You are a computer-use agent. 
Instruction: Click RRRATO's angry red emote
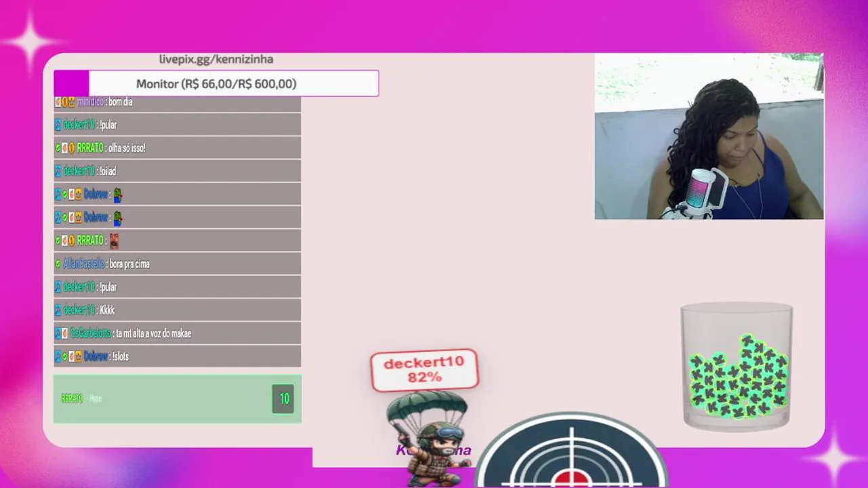tap(114, 241)
